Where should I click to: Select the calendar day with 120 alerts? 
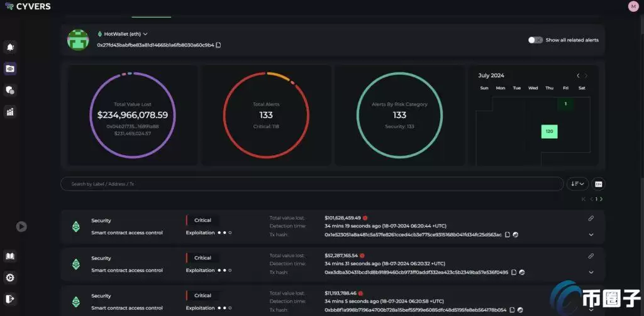coord(549,132)
